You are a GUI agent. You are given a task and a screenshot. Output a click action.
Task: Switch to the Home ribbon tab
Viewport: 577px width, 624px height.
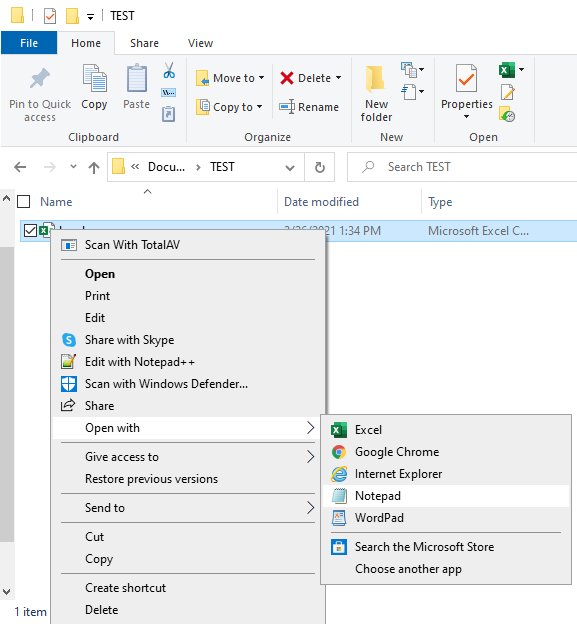tap(86, 43)
